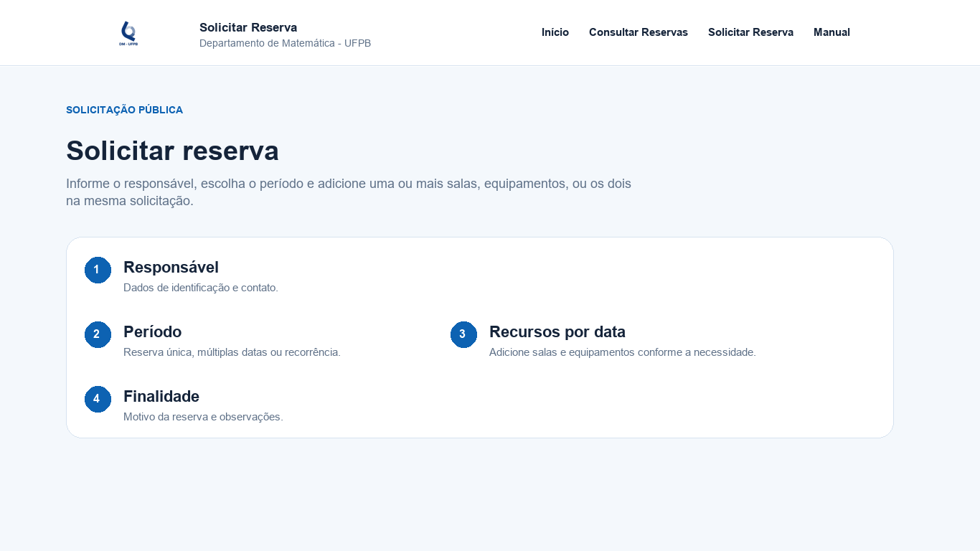
Task: Click the step 3 number circle
Action: pyautogui.click(x=463, y=334)
